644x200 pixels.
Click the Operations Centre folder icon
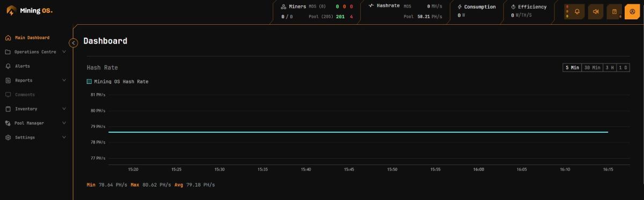point(8,52)
